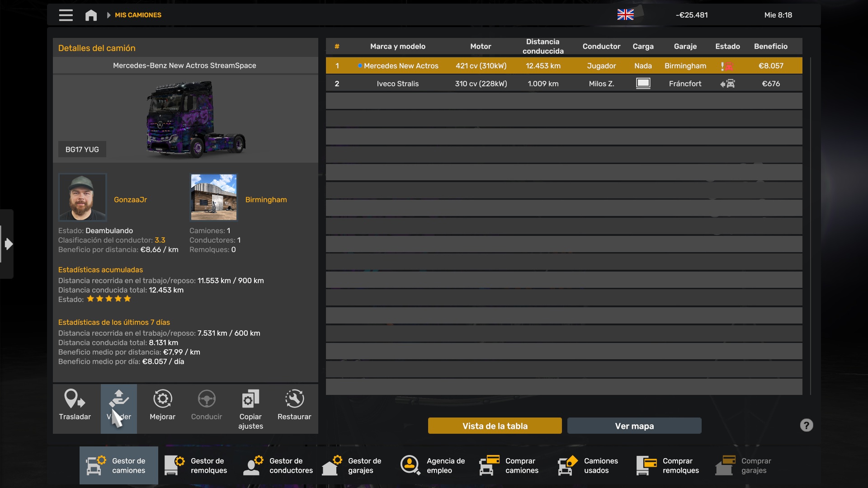
Task: Sort by Motor column header
Action: 481,46
